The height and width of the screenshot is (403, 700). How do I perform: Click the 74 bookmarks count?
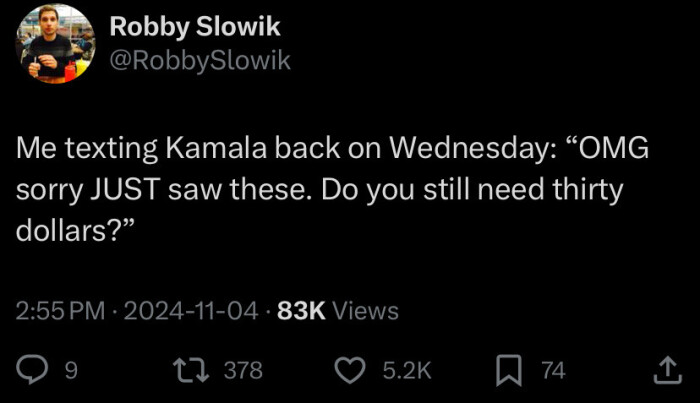pyautogui.click(x=553, y=371)
